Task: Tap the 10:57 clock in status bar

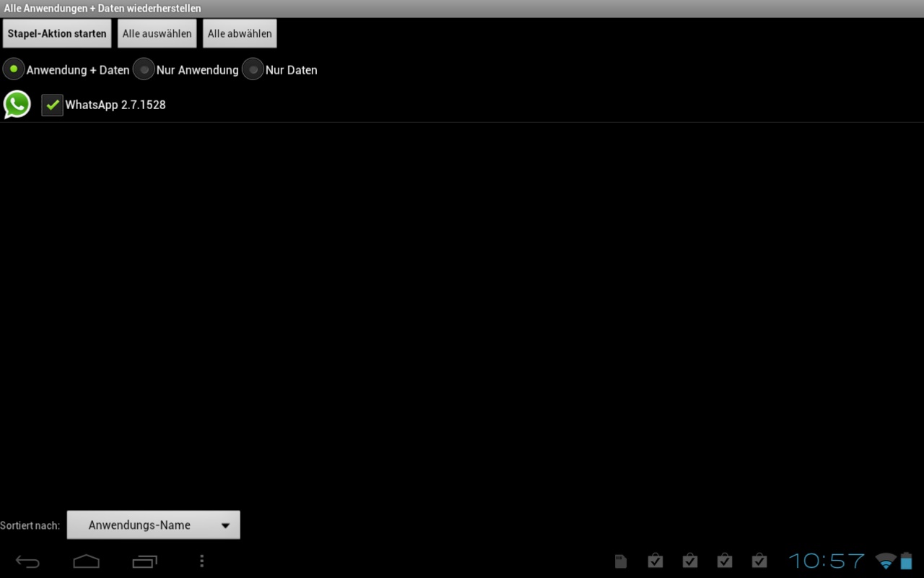Action: click(827, 561)
